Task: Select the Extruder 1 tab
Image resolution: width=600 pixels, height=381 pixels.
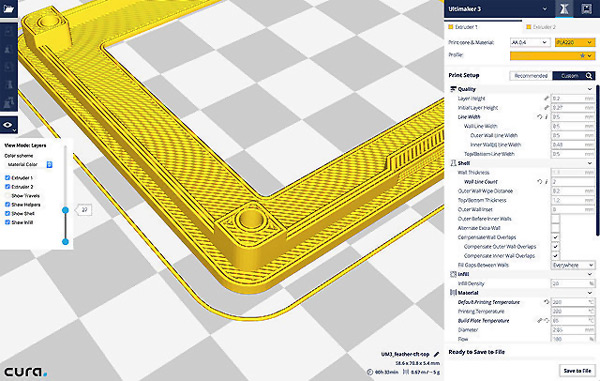Action: point(483,27)
